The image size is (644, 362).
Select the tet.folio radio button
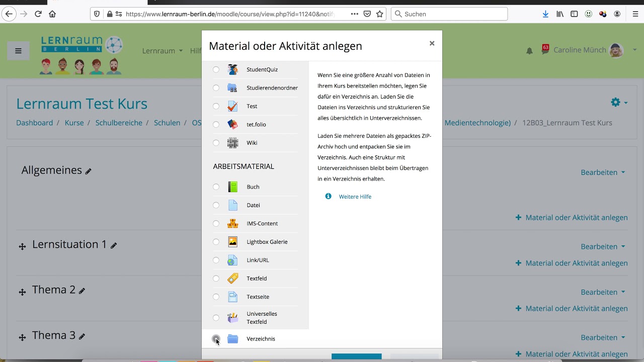[x=216, y=125]
